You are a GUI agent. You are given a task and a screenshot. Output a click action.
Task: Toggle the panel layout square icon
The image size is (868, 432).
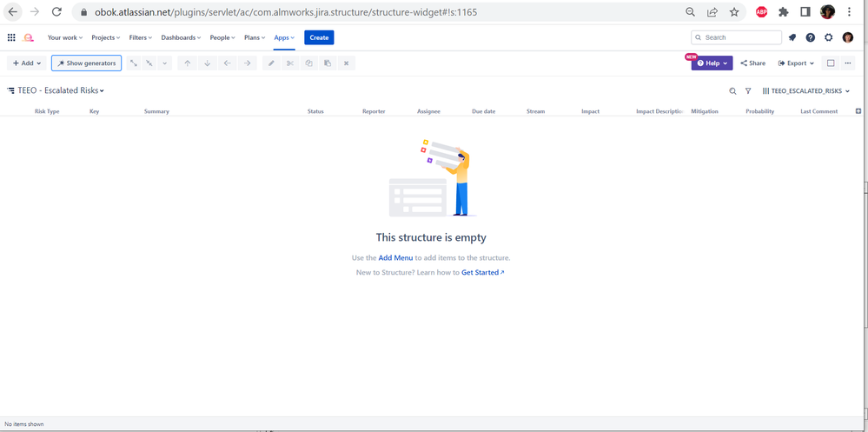pyautogui.click(x=831, y=63)
